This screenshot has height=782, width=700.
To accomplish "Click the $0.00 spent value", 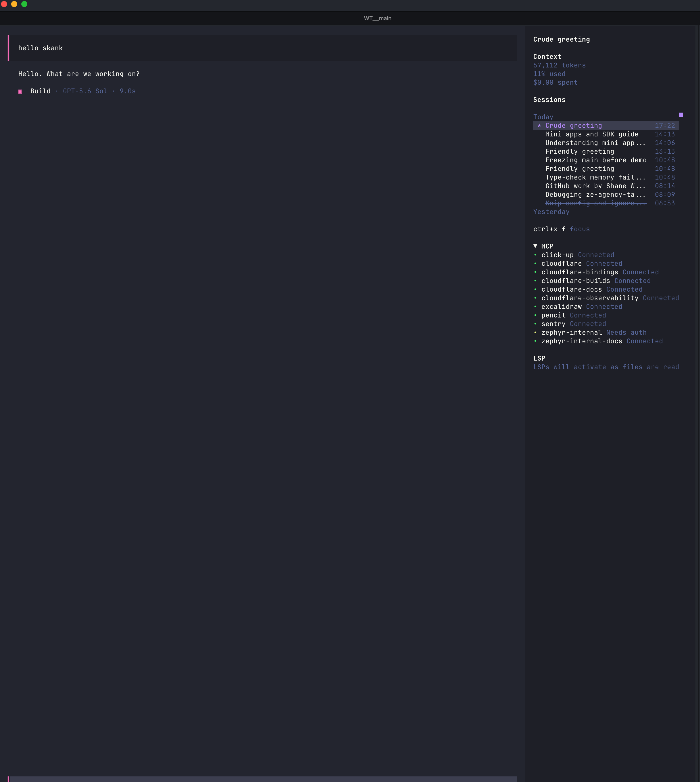I will point(555,82).
